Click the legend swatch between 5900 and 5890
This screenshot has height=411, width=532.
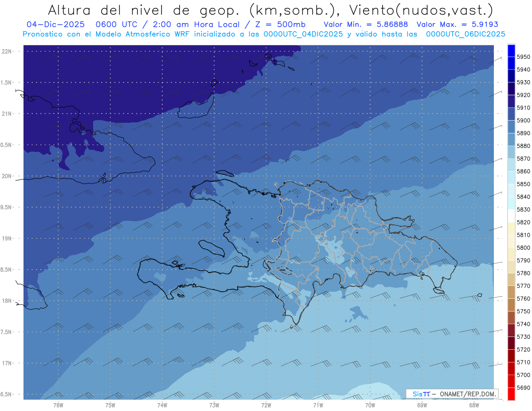[511, 127]
